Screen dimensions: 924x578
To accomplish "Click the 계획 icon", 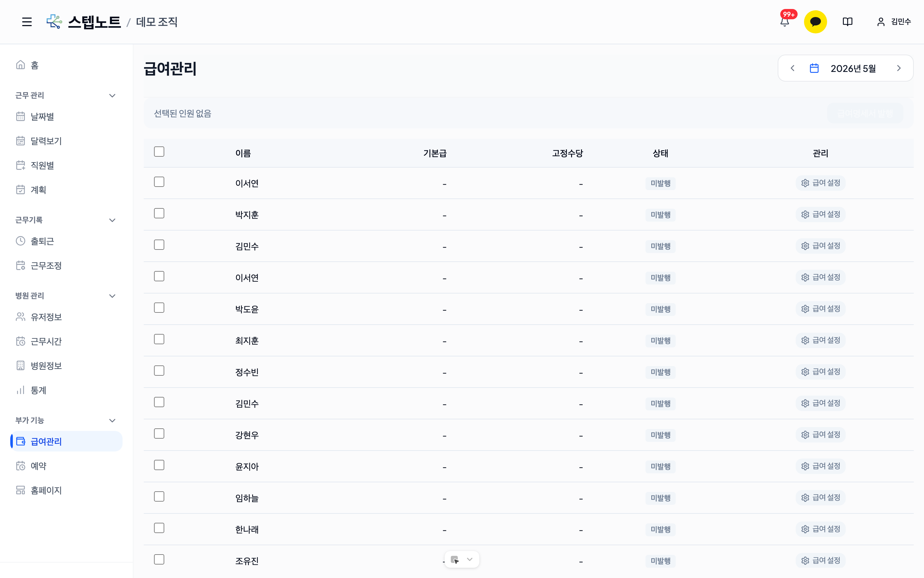I will coord(21,189).
